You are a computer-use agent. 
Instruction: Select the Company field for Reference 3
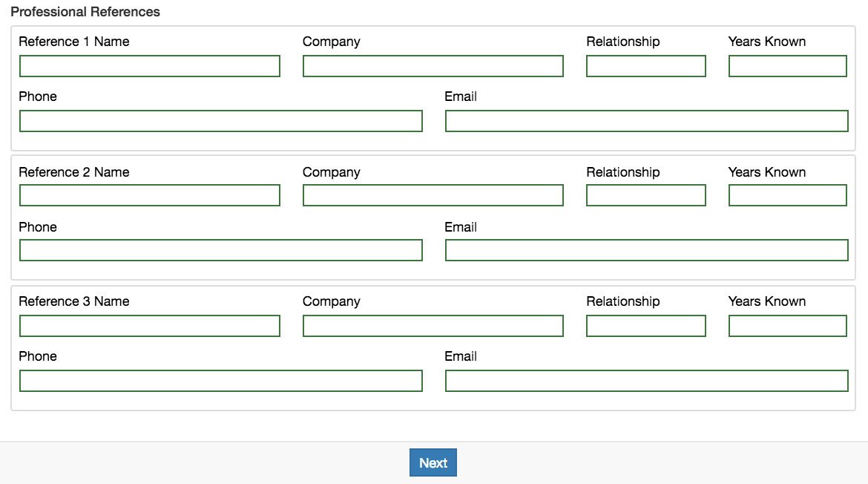tap(433, 326)
